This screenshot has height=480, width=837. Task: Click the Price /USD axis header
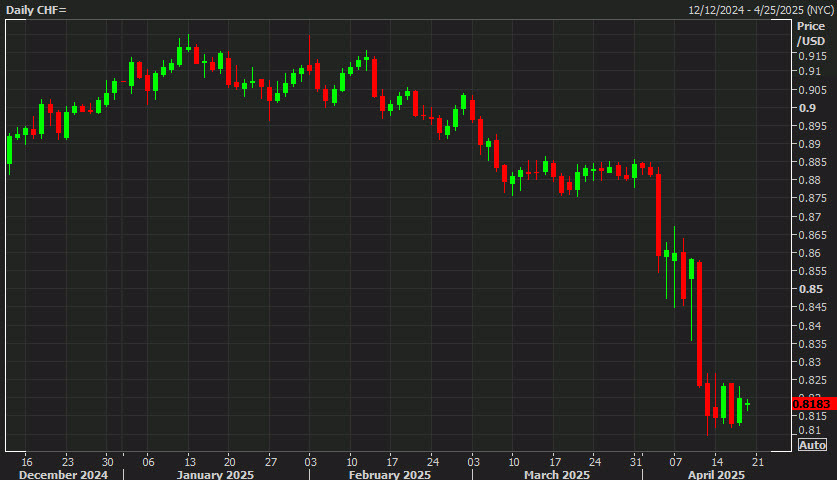coord(810,34)
